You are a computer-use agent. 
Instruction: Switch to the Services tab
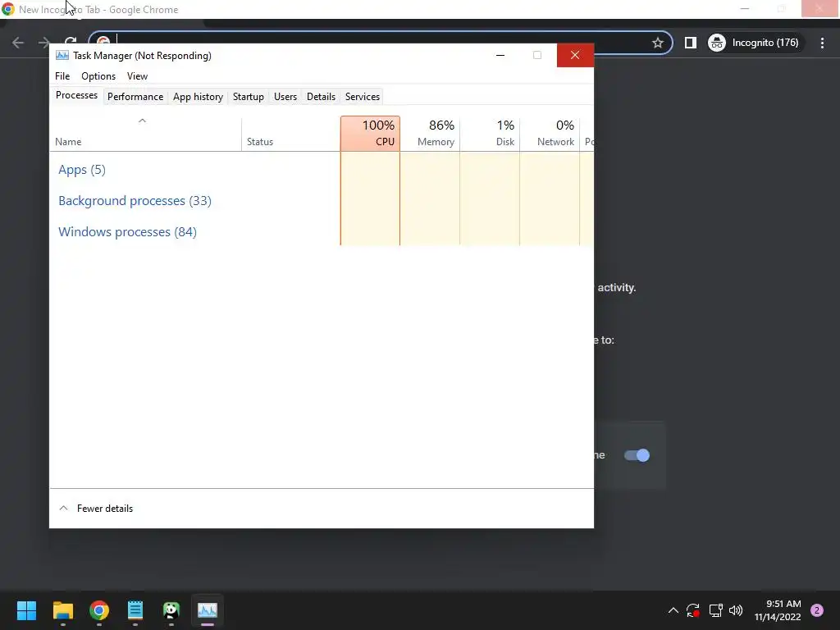pos(362,97)
